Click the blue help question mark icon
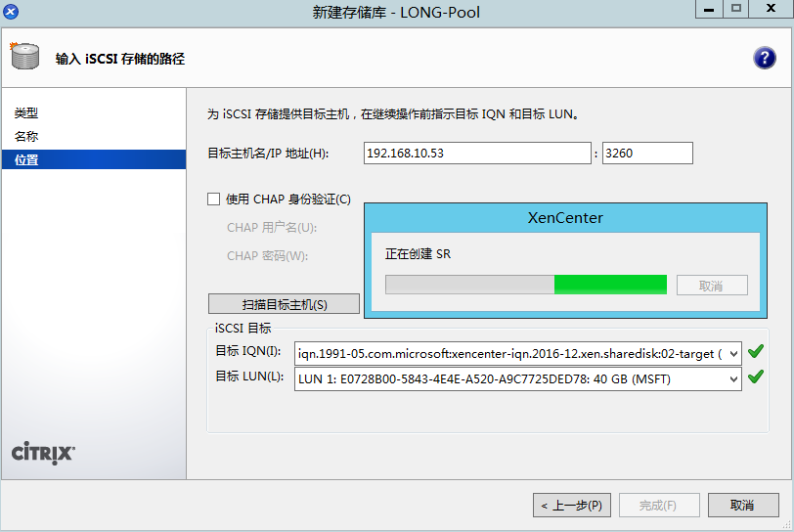Screen dimensions: 794x532 tap(764, 58)
